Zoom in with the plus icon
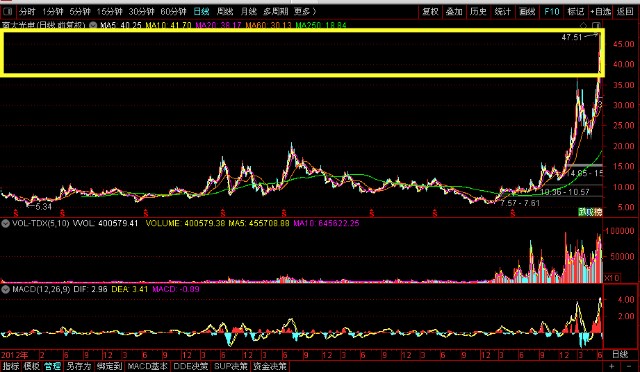 [611, 366]
